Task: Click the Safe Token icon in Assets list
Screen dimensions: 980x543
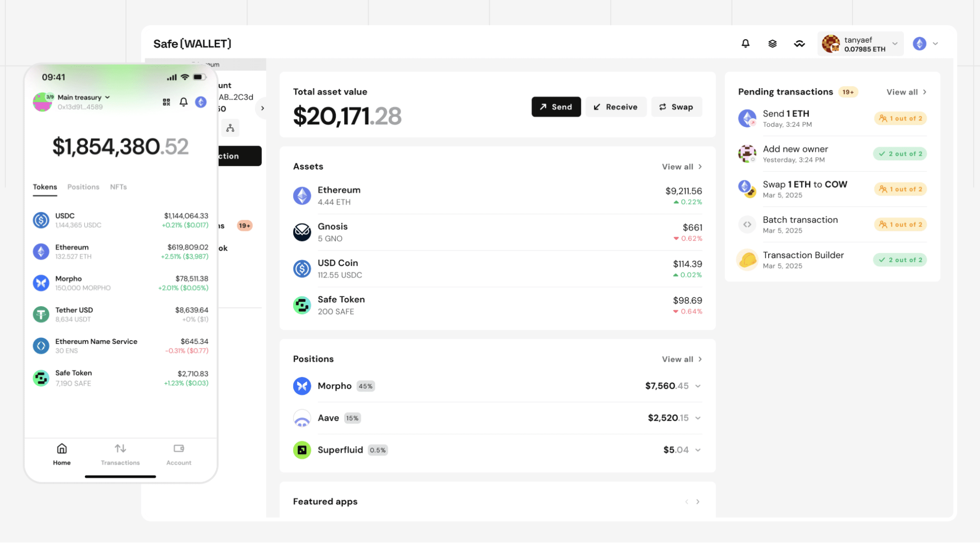Action: (x=302, y=305)
